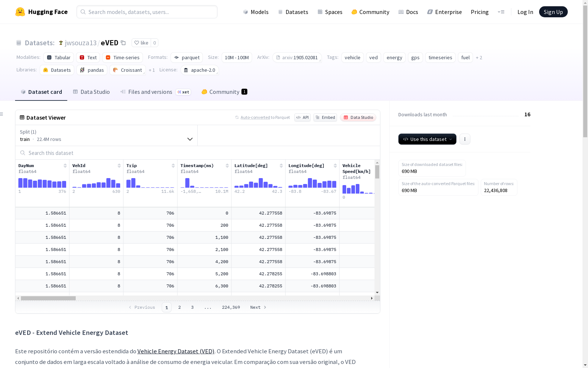Screen dimensions: 588x368
Task: Click the gps tag
Action: coord(415,57)
